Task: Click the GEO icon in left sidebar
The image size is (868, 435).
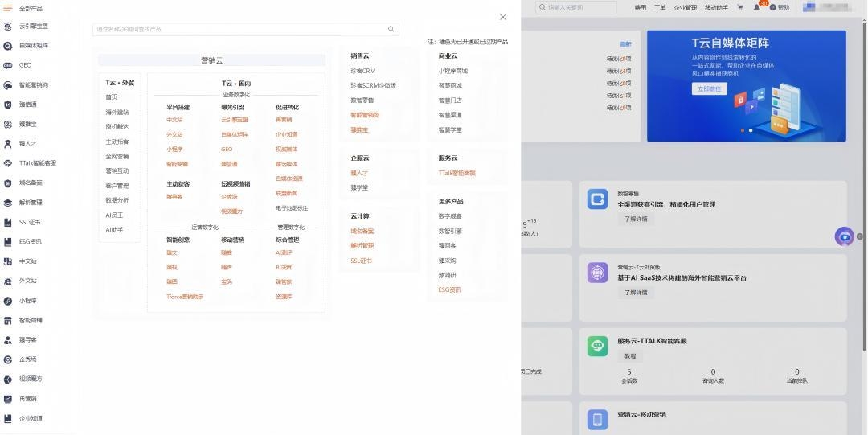Action: click(8, 65)
